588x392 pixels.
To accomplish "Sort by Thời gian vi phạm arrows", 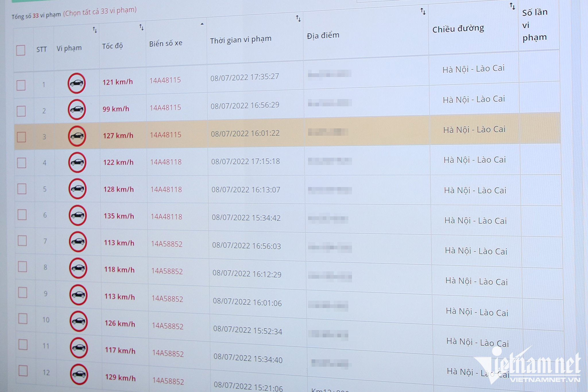I will (298, 19).
